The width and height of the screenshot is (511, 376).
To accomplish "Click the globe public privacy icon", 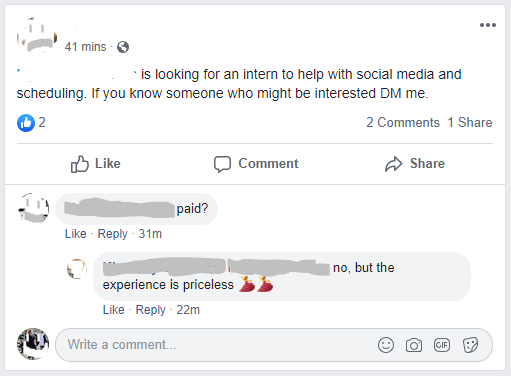I will point(123,47).
